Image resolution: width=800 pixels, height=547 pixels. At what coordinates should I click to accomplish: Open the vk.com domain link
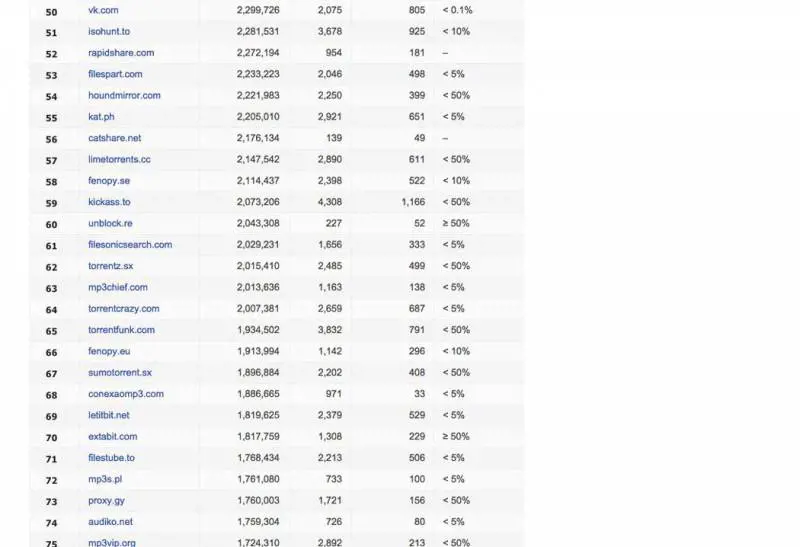103,10
